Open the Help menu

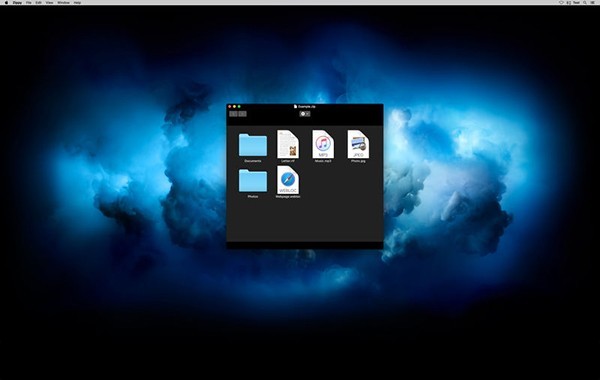tap(77, 3)
